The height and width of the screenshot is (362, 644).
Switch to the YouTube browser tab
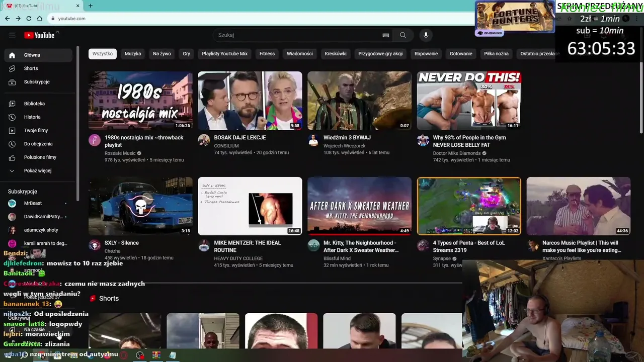coord(42,6)
